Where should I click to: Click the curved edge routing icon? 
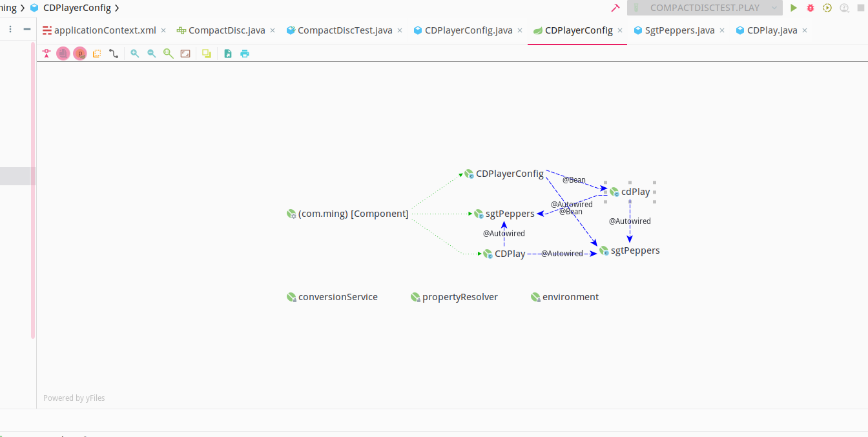(114, 54)
